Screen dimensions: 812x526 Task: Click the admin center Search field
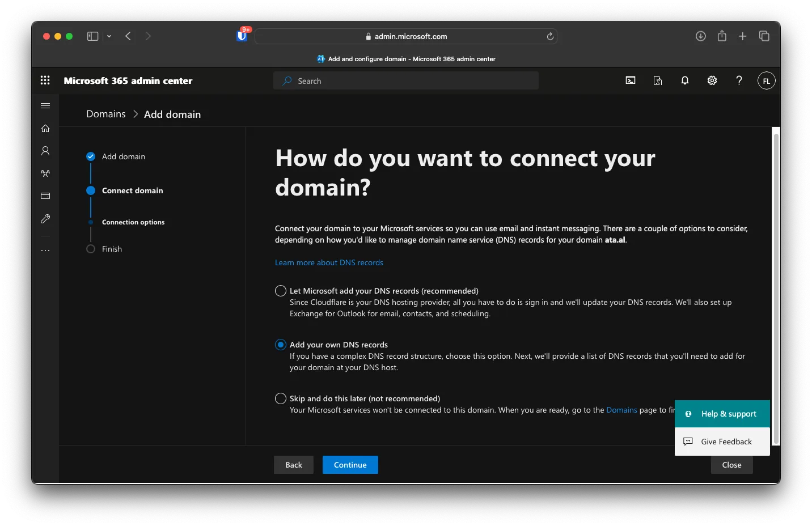(x=406, y=80)
